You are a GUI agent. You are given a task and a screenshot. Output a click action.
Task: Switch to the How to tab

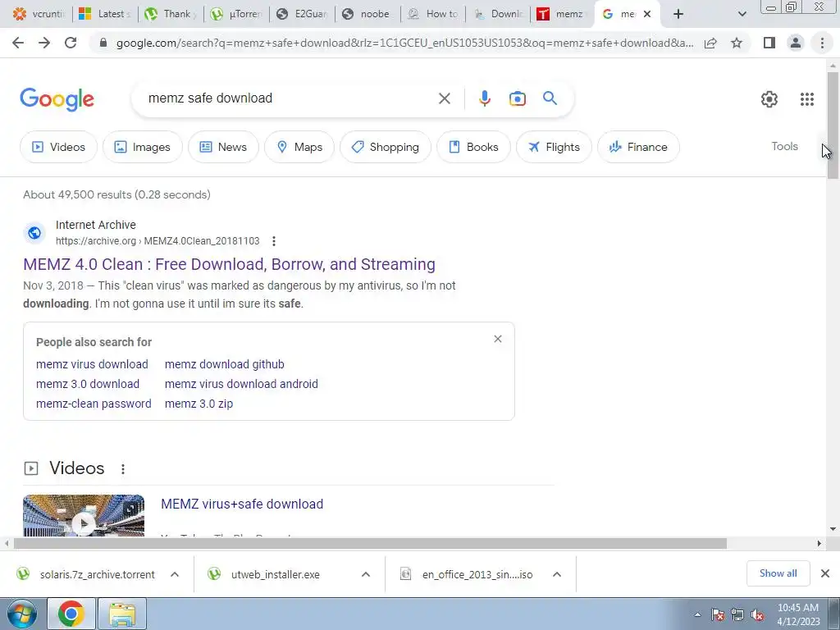(x=433, y=14)
